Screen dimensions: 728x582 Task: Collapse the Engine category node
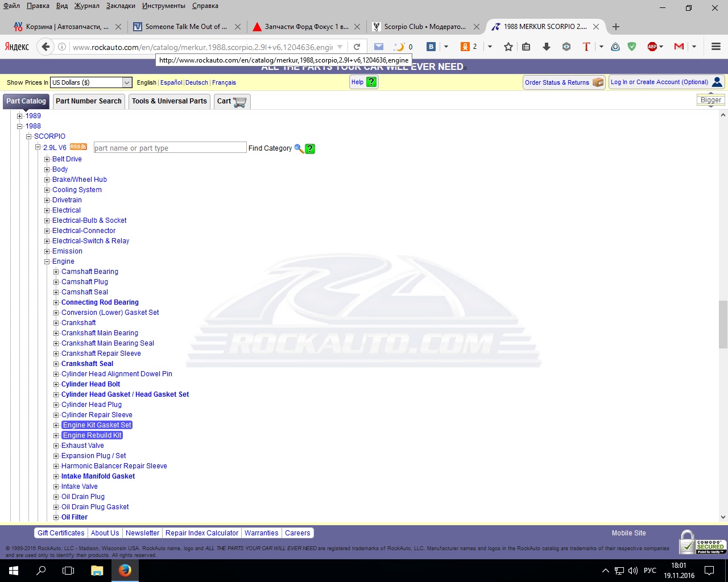47,261
